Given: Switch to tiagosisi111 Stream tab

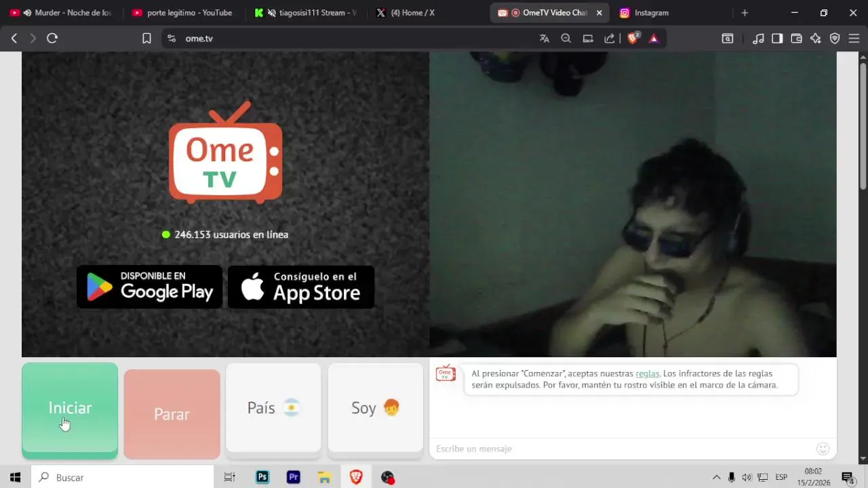Looking at the screenshot, I should [x=305, y=13].
